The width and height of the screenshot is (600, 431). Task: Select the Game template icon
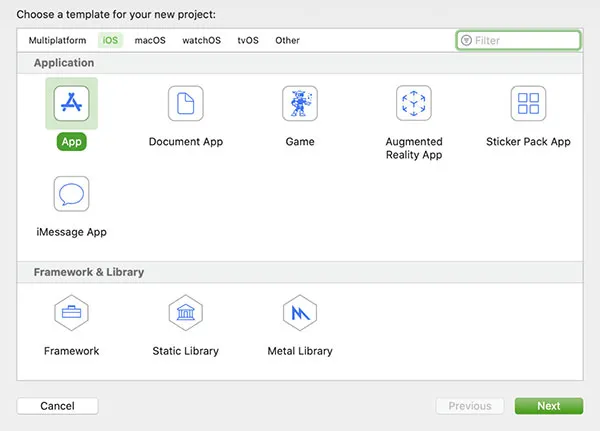point(300,103)
